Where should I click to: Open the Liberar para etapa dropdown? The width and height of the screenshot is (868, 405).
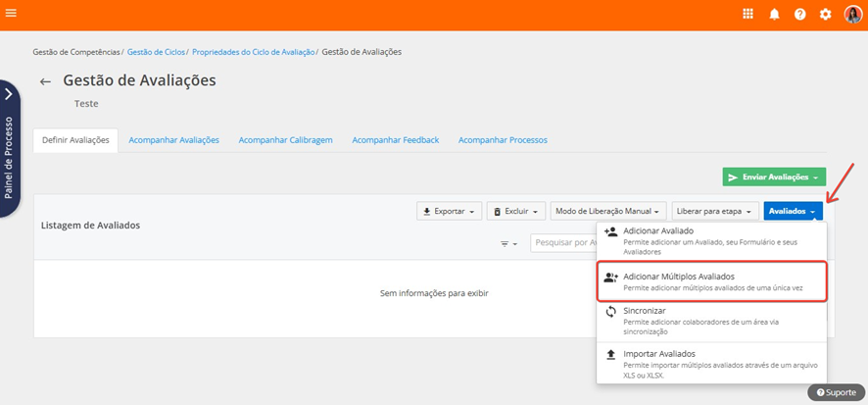click(715, 211)
